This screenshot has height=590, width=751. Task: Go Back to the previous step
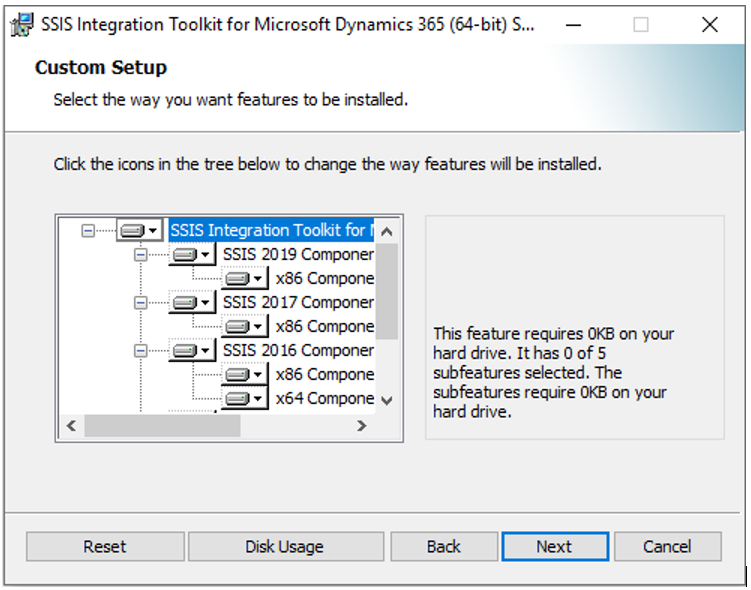coord(444,546)
